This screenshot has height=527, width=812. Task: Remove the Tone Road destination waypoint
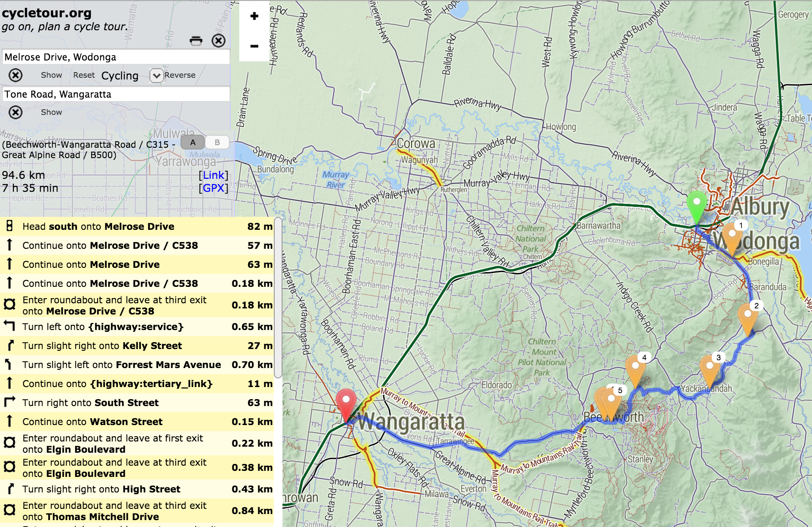tap(16, 112)
